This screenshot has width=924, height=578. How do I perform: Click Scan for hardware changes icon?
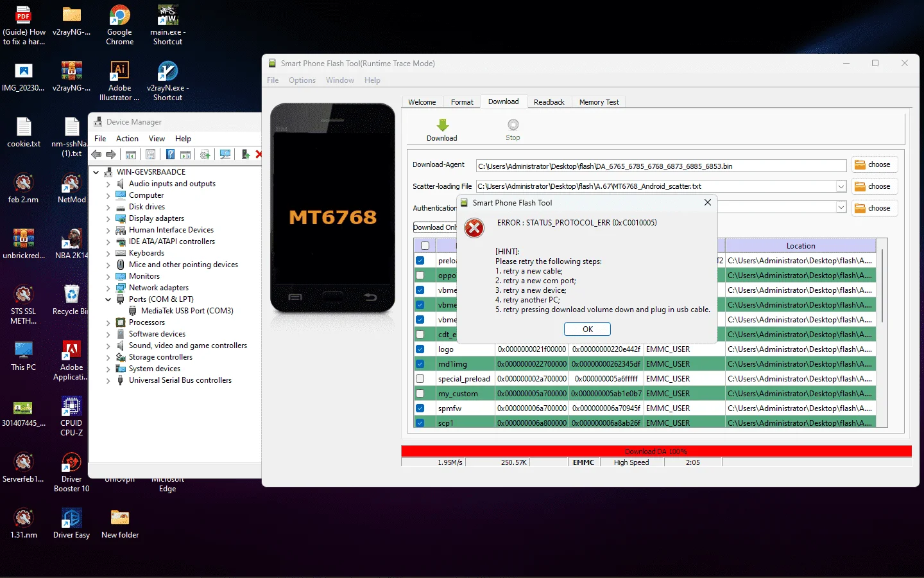225,154
